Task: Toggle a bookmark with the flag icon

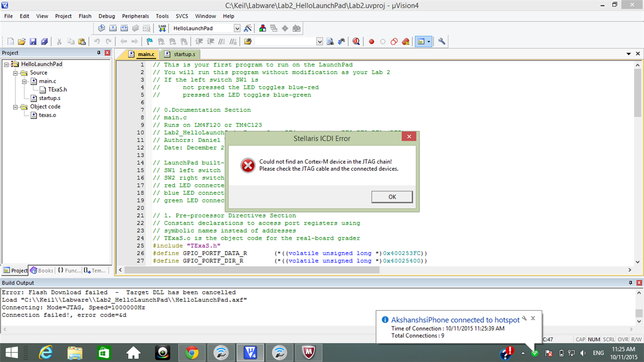Action: [x=150, y=41]
